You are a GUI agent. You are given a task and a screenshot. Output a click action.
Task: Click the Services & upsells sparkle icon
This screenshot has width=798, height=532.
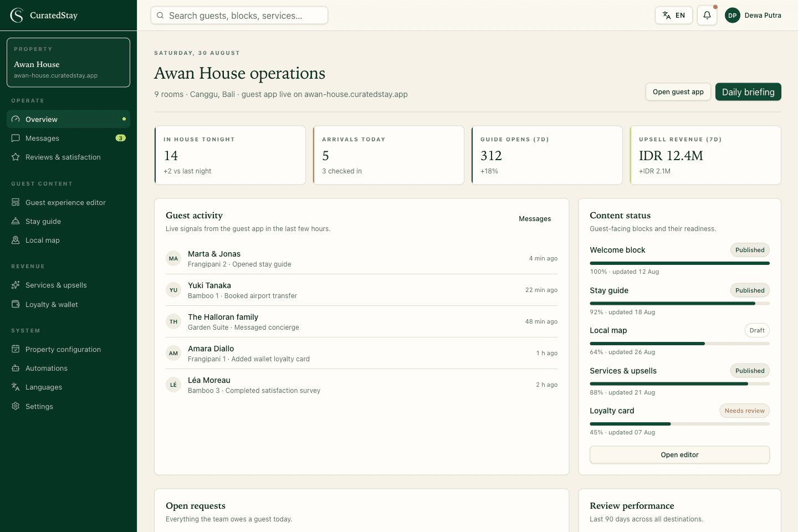[x=16, y=285]
